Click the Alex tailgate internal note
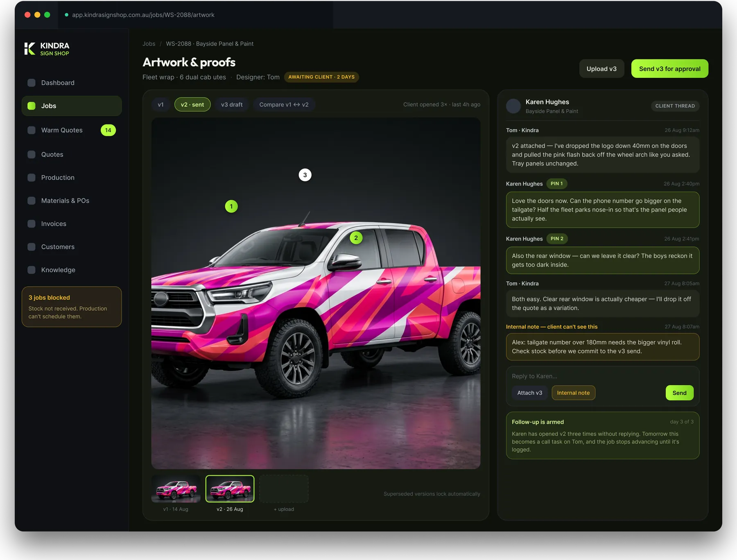737x560 pixels. (x=603, y=347)
